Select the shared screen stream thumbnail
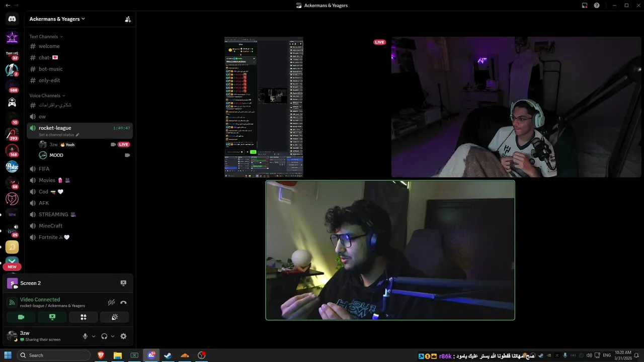Screen dimensions: 644x362 (264, 107)
